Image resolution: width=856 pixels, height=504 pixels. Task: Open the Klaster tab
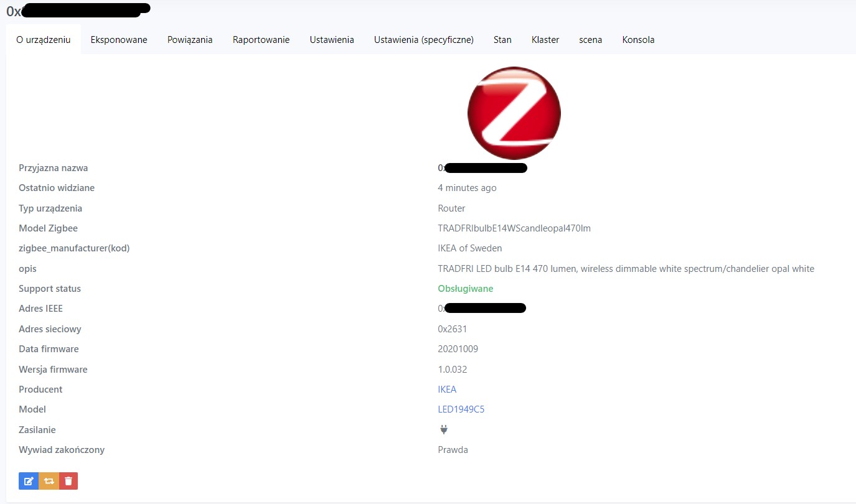(x=545, y=40)
